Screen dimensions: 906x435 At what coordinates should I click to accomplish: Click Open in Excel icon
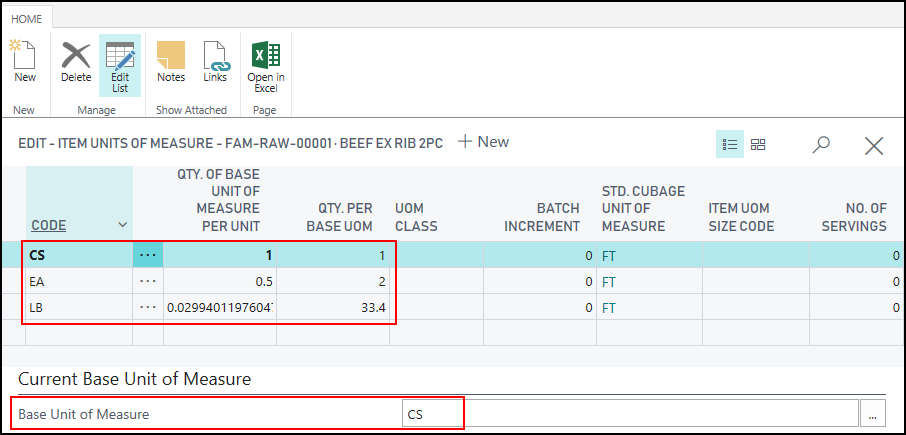(x=265, y=64)
